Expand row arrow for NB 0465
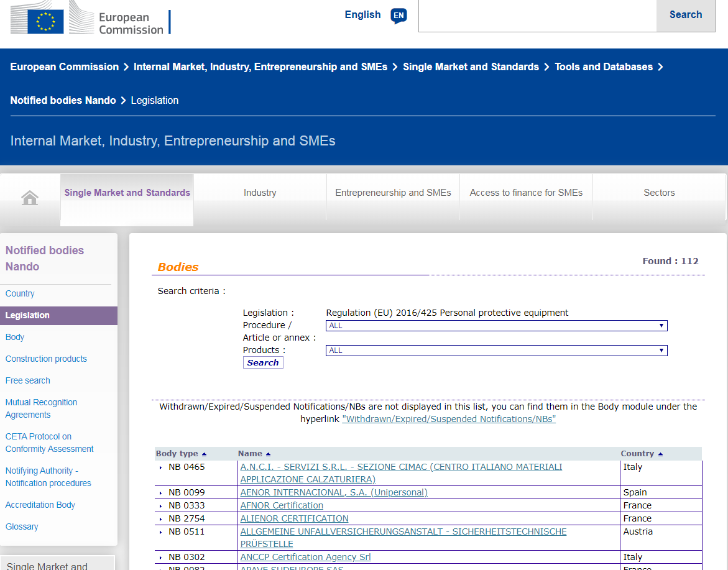Image resolution: width=728 pixels, height=570 pixels. coord(160,467)
